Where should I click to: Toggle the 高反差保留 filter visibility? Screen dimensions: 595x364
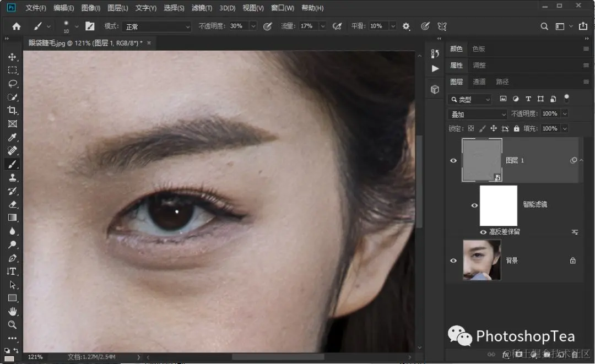(483, 232)
